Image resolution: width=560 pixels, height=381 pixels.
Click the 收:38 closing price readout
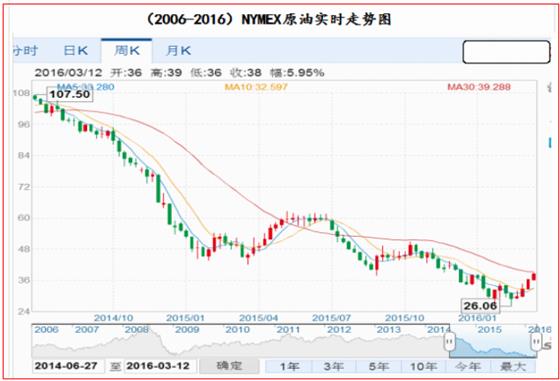click(x=246, y=73)
